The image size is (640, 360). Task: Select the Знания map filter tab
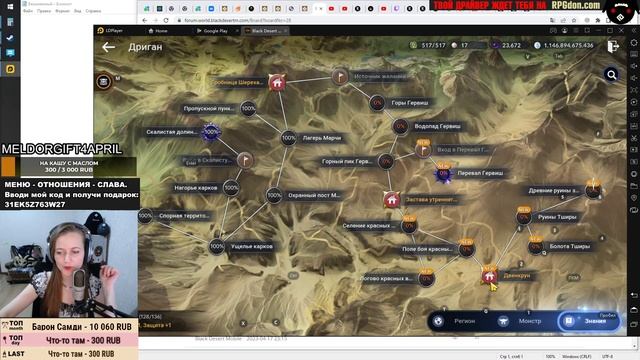pyautogui.click(x=589, y=321)
